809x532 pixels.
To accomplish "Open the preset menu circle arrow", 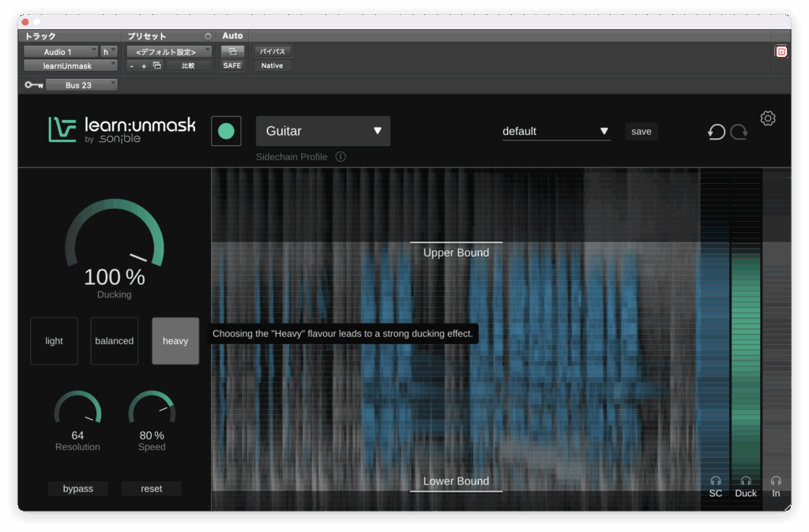I will (208, 36).
